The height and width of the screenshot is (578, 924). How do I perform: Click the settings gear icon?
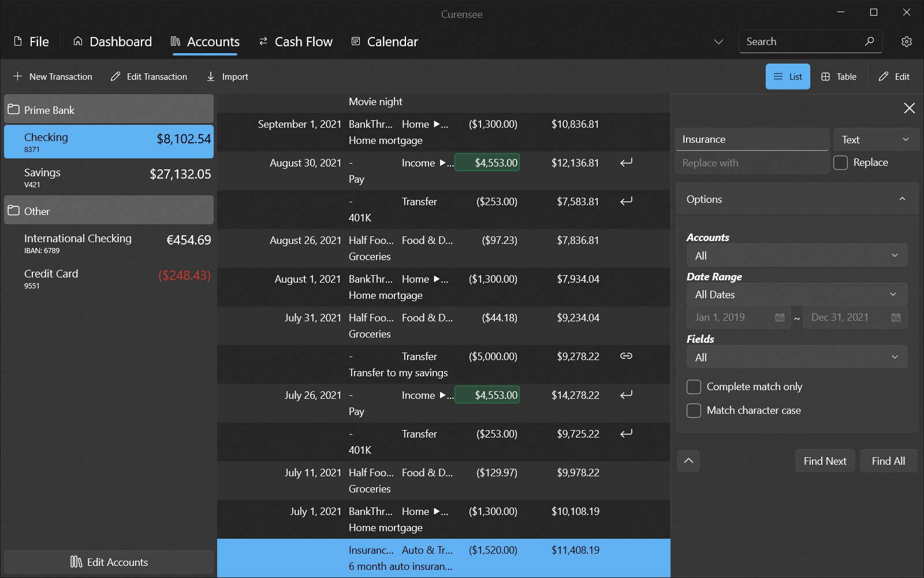pyautogui.click(x=906, y=42)
